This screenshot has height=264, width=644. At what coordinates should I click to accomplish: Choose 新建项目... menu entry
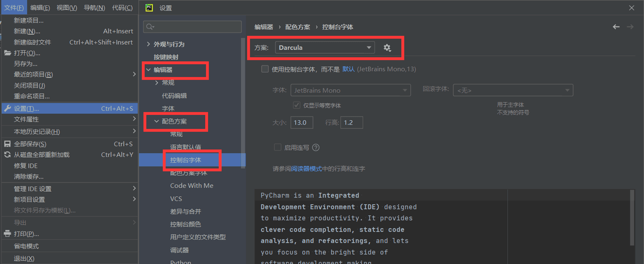[70, 20]
